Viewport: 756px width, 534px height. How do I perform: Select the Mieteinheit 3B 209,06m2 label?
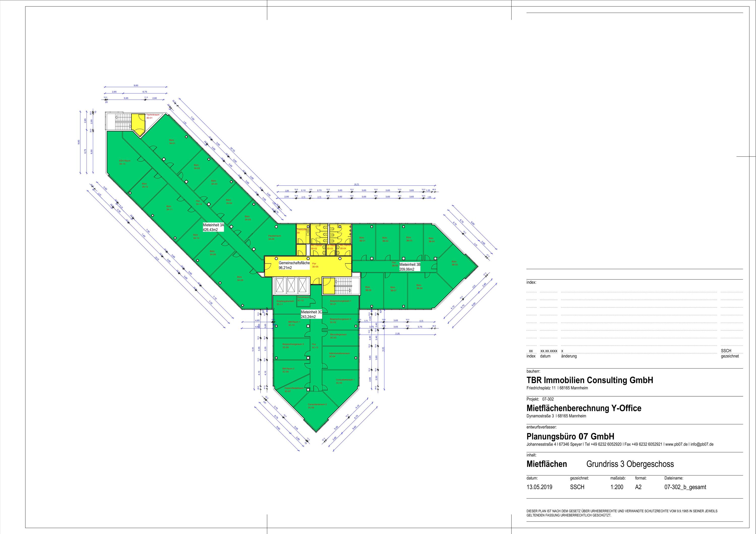coord(409,266)
